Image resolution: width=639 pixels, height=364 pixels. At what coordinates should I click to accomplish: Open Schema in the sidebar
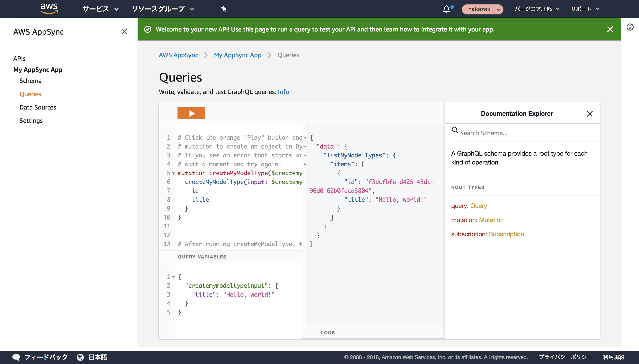(31, 81)
